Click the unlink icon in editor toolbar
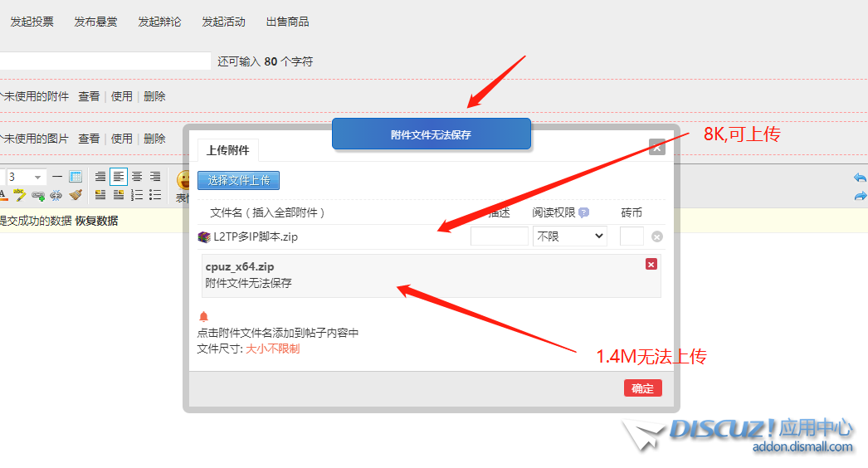This screenshot has height=468, width=868. [56, 195]
